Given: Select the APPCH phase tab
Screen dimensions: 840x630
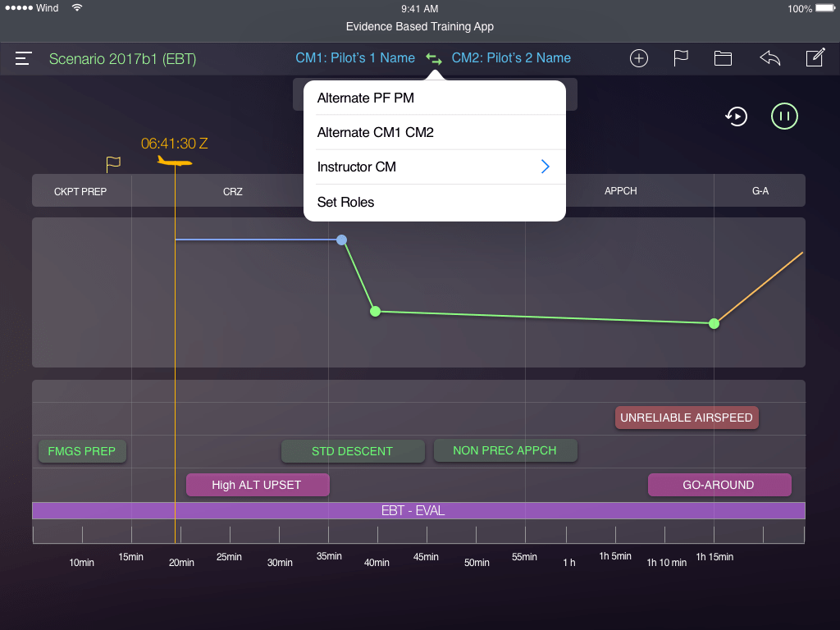Looking at the screenshot, I should point(620,190).
